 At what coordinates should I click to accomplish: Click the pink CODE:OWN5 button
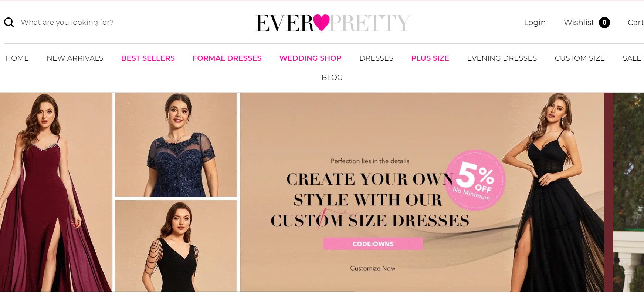[373, 244]
